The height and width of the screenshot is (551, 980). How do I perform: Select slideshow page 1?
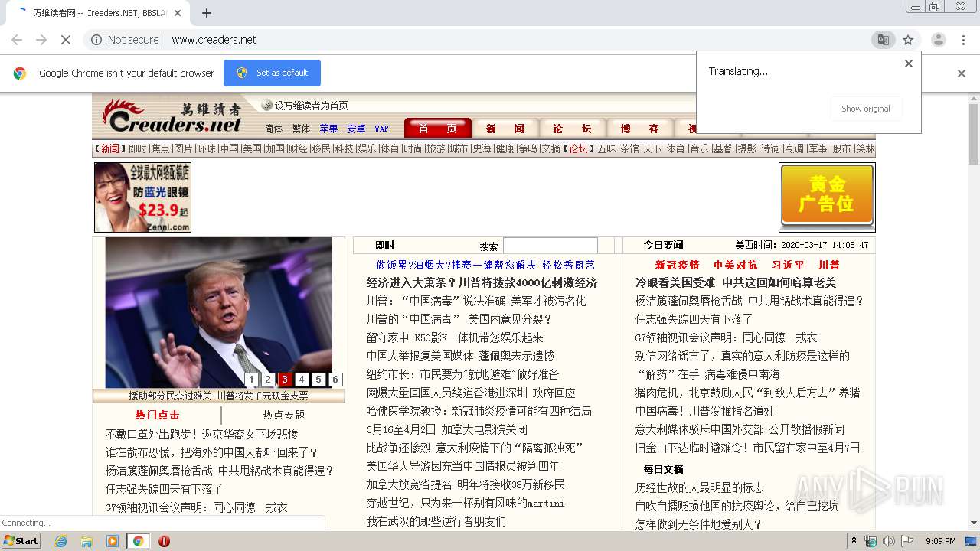tap(251, 380)
